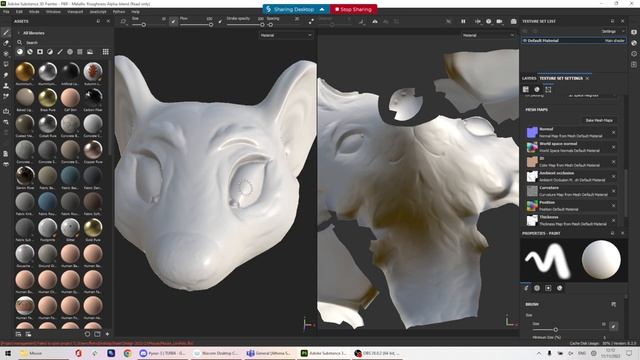Toggle pen pressure for Size
This screenshot has width=640, height=360.
pos(173,21)
